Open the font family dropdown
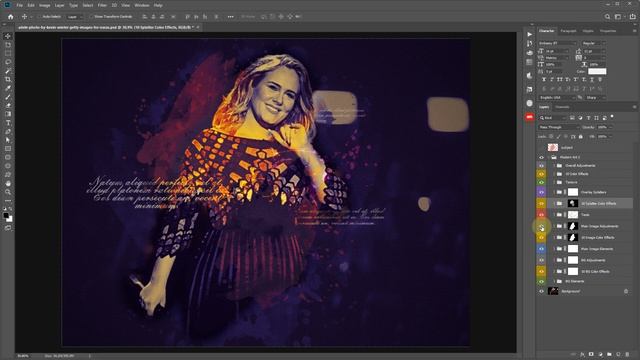640x360 pixels. tap(557, 43)
